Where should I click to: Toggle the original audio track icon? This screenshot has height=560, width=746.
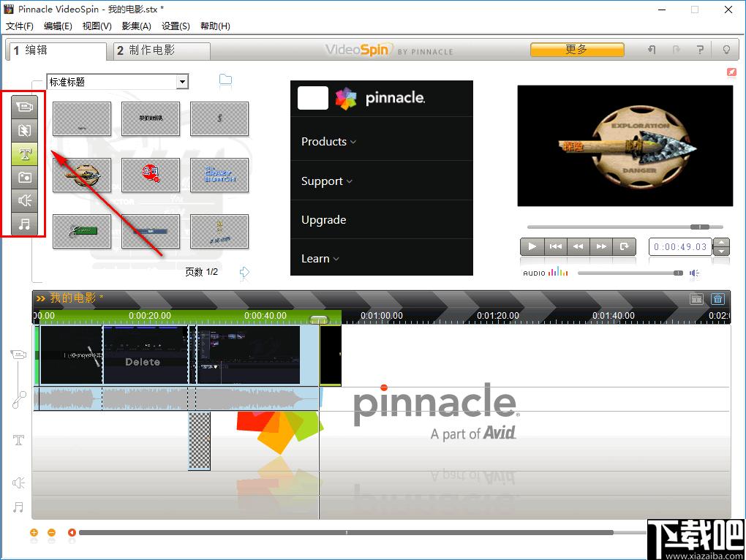pyautogui.click(x=18, y=400)
